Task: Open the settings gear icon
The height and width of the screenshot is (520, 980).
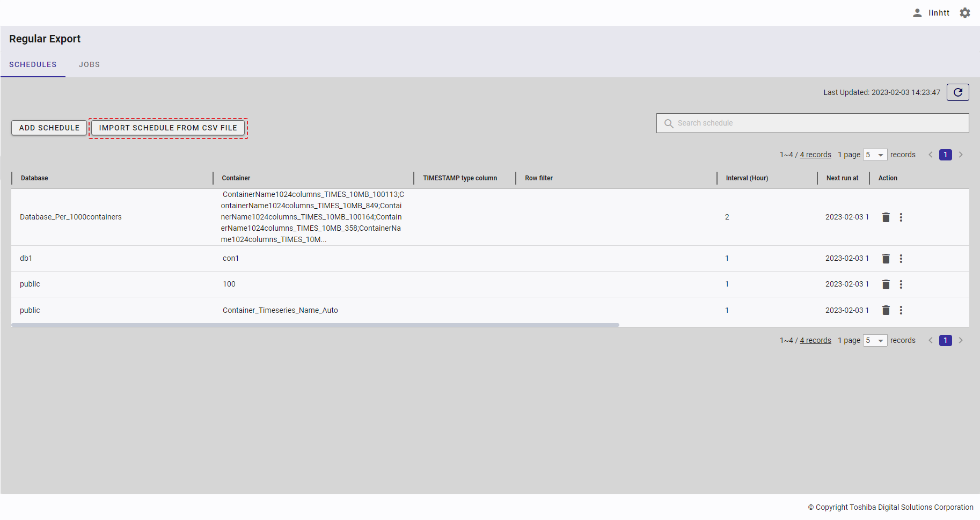Action: (965, 13)
